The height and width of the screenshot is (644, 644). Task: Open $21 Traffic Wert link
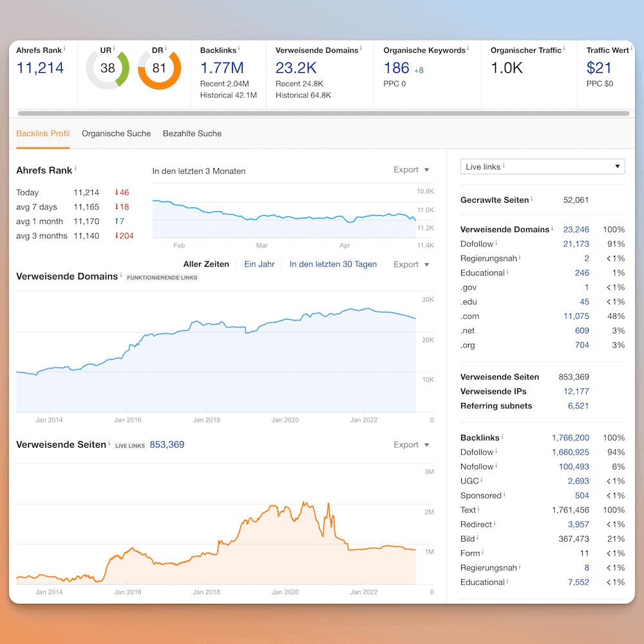[598, 68]
